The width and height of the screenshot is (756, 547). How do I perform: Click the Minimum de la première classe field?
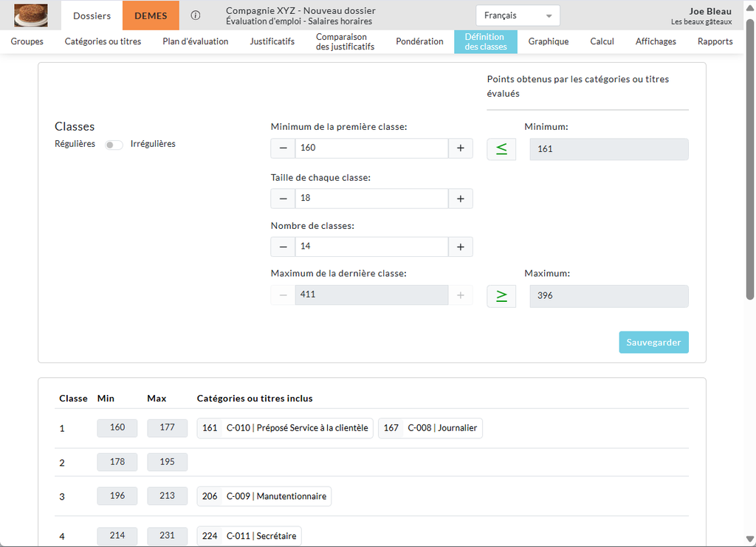coord(372,148)
